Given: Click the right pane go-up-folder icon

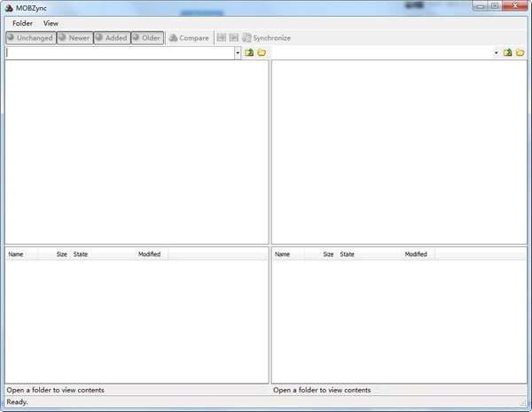Looking at the screenshot, I should click(507, 52).
